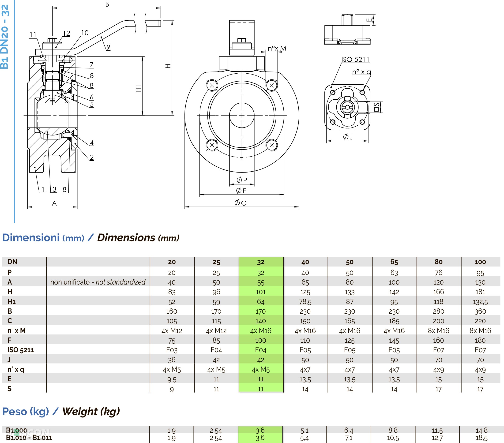The width and height of the screenshot is (504, 443).
Task: Click weight value 10,5 for DN 65
Action: [x=393, y=438]
